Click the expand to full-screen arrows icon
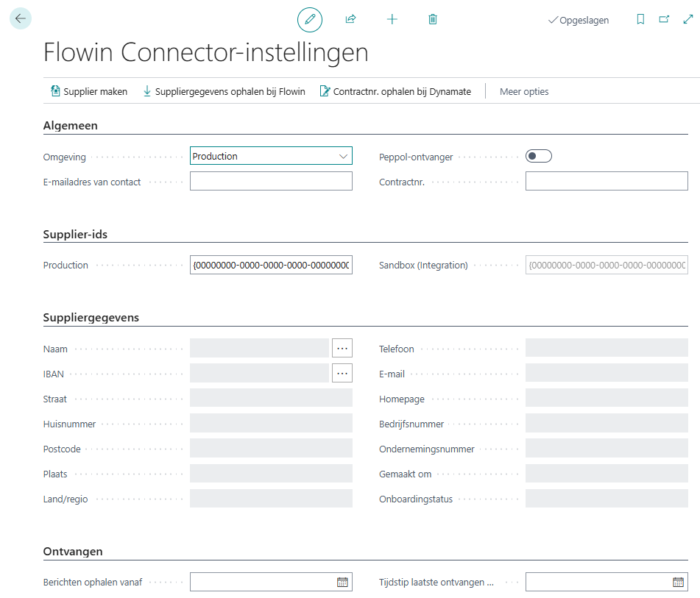 pos(687,20)
